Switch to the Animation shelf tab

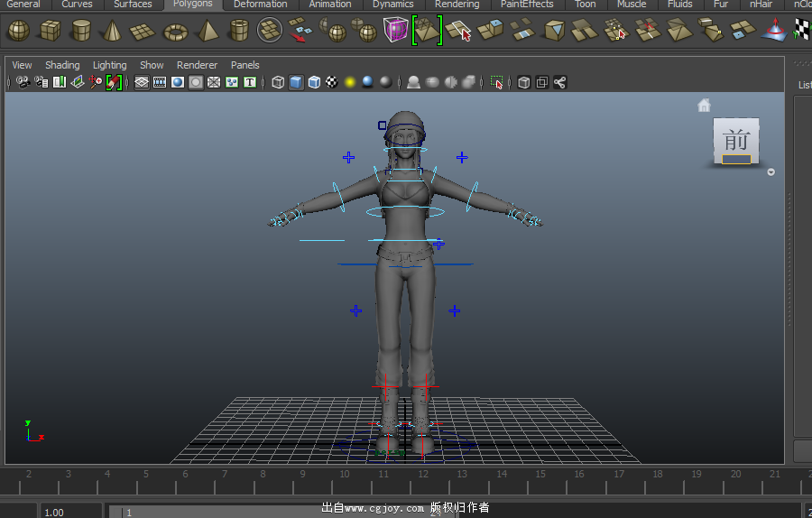[x=330, y=5]
